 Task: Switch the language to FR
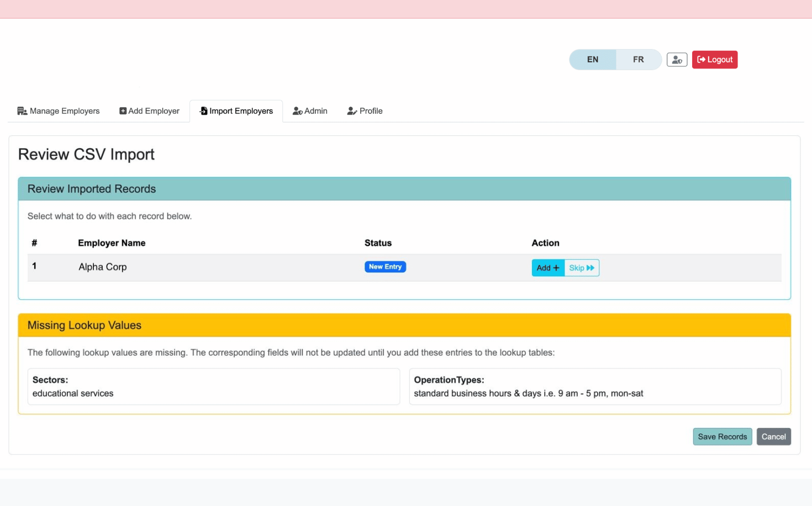pyautogui.click(x=639, y=59)
